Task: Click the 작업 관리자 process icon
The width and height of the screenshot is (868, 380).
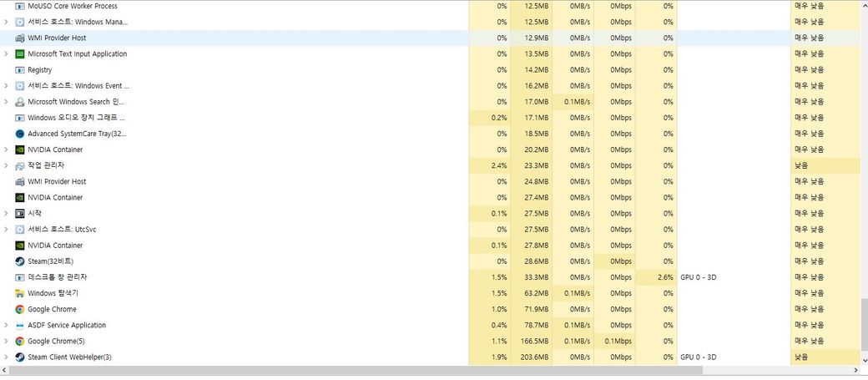Action: pos(20,165)
